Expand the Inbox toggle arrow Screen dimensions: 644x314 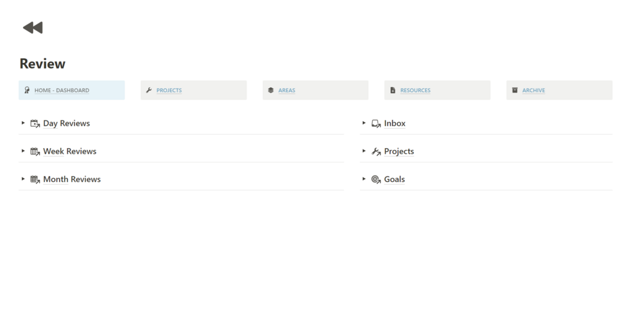pyautogui.click(x=365, y=123)
